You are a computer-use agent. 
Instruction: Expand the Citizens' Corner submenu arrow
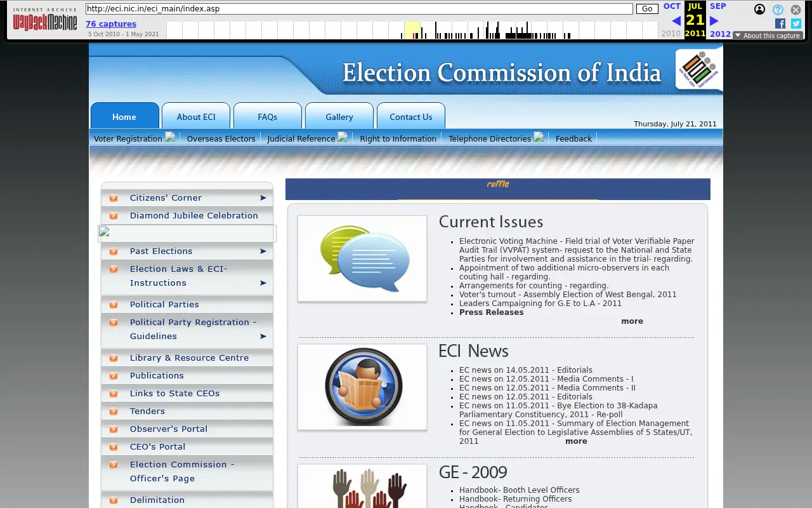pos(263,198)
